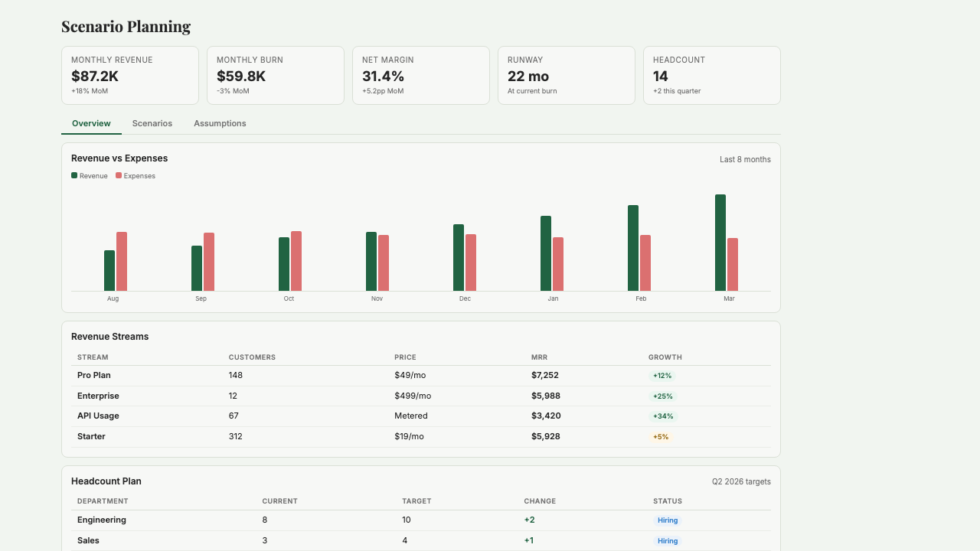Image resolution: width=980 pixels, height=551 pixels.
Task: Toggle the red Expenses legend swatch
Action: (x=119, y=176)
